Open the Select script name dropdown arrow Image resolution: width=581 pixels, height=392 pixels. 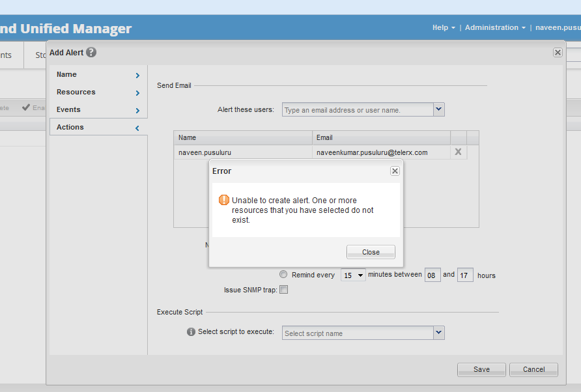439,333
